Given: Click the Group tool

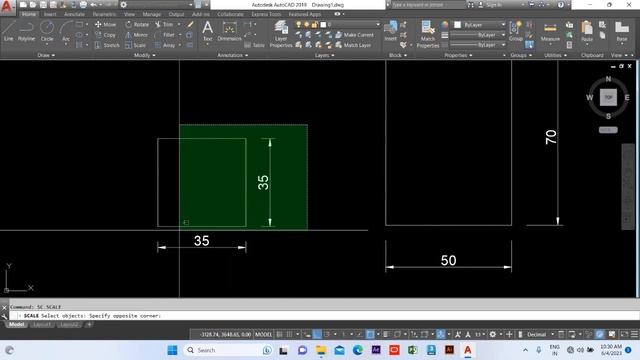Looking at the screenshot, I should point(516,31).
